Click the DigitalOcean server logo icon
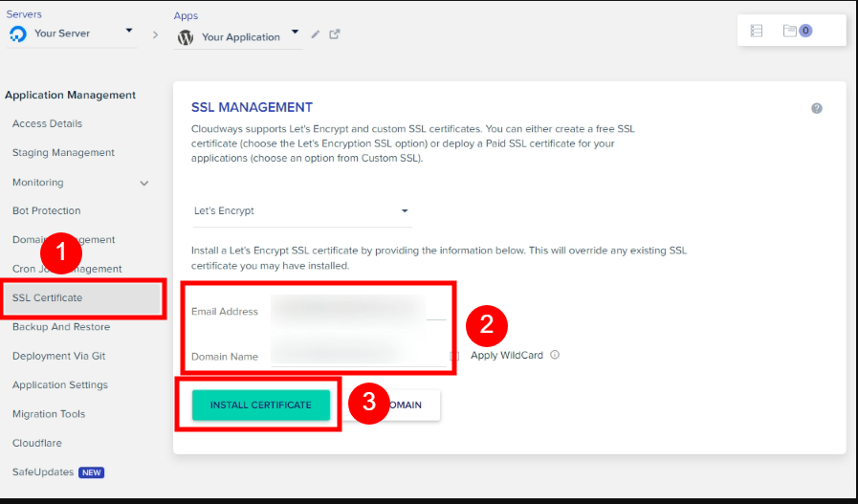 (x=17, y=33)
